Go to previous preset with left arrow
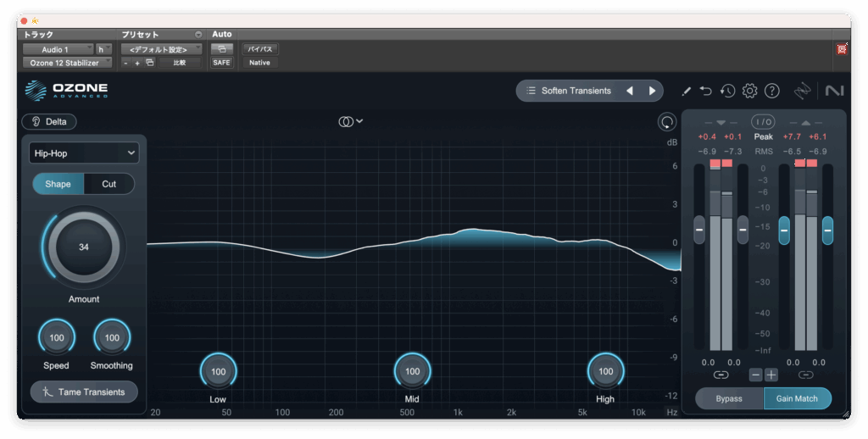Viewport: 868px width, 439px height. coord(630,91)
